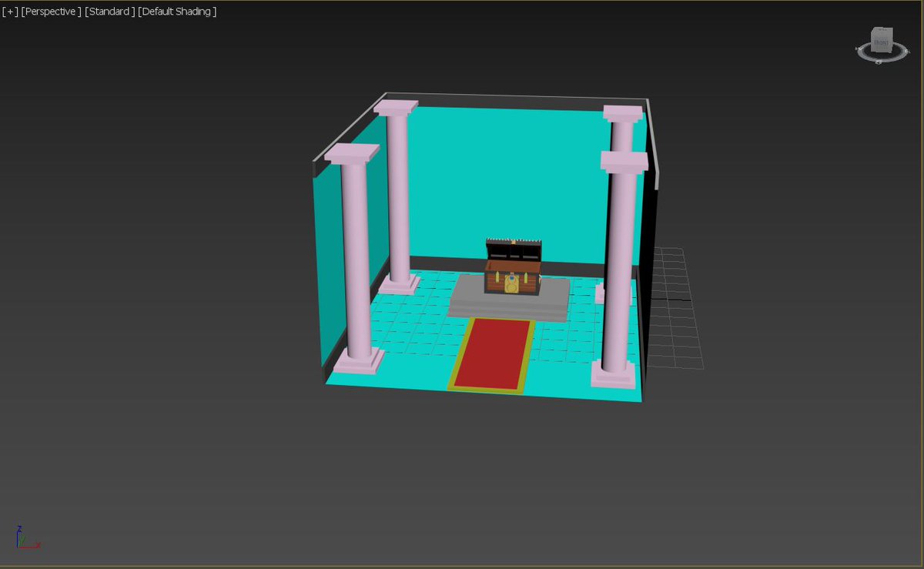Select the treasure chest model
This screenshot has height=569, width=924.
513,266
